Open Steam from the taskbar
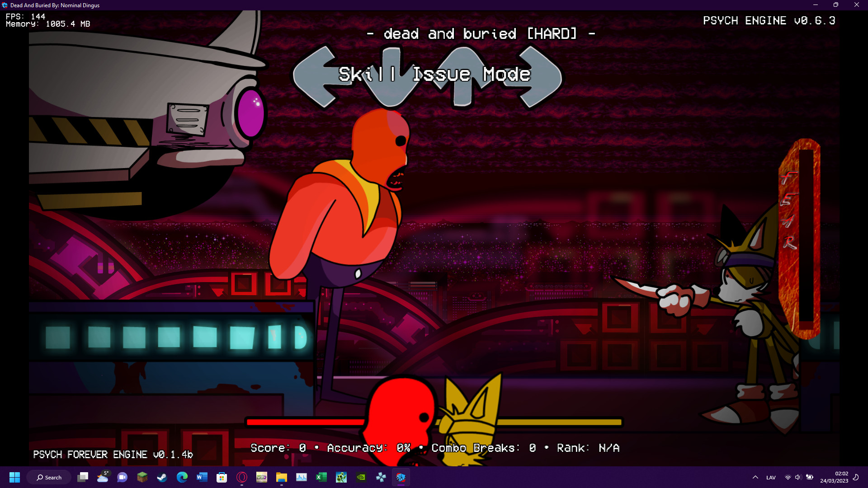The width and height of the screenshot is (868, 488). point(162,477)
